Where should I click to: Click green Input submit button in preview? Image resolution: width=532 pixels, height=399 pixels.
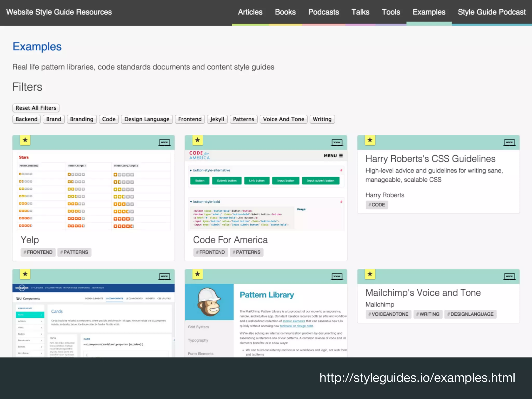click(x=321, y=181)
